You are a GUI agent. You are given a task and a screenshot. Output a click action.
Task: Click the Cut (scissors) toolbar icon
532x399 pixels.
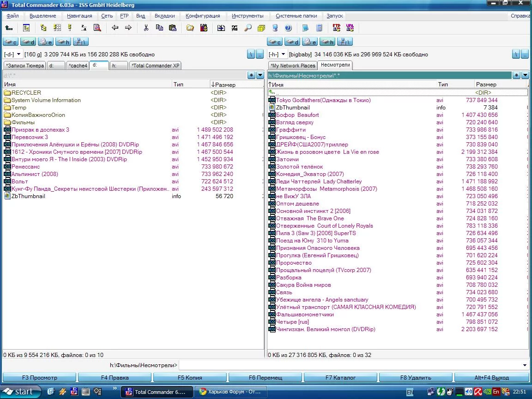[x=146, y=28]
